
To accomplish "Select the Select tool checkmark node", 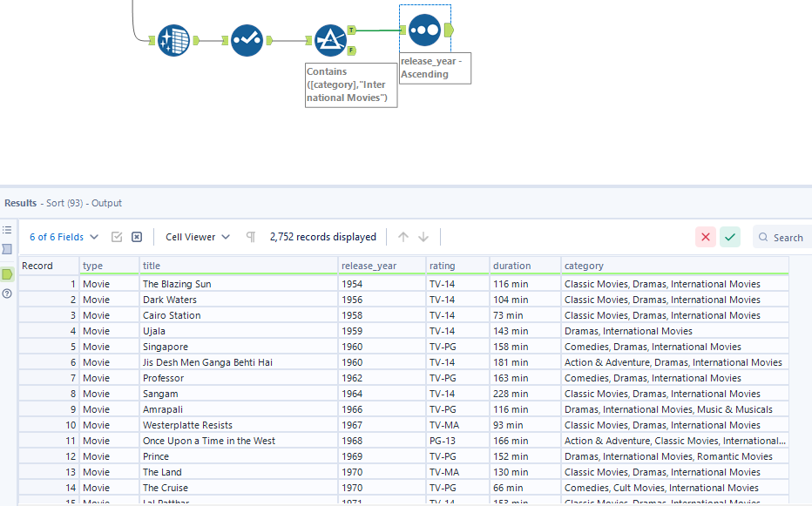I will [247, 40].
